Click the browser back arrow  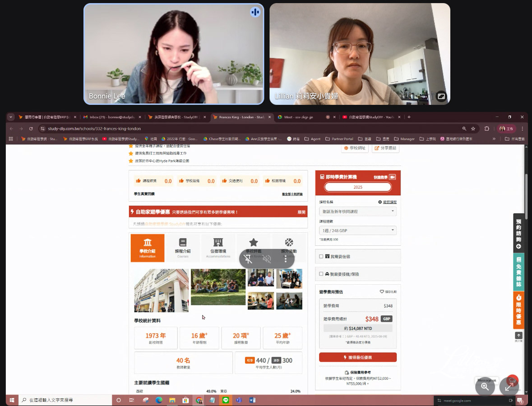12,129
